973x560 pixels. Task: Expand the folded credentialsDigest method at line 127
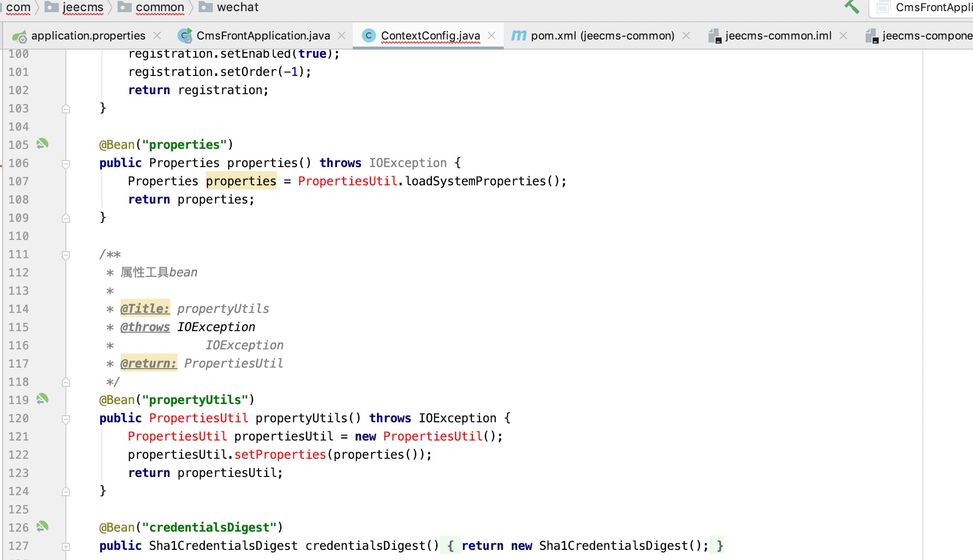(x=66, y=546)
